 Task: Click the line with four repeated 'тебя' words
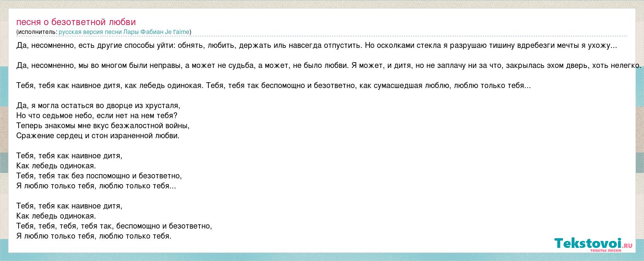(x=114, y=226)
